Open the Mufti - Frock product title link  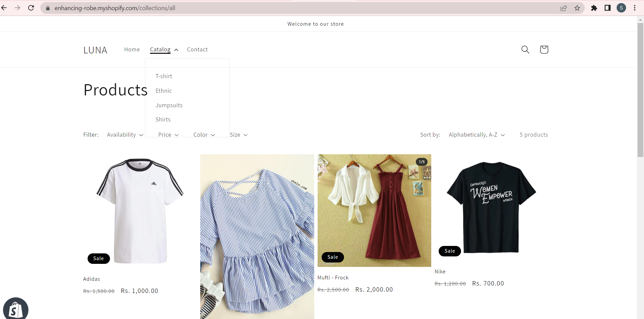click(x=333, y=278)
